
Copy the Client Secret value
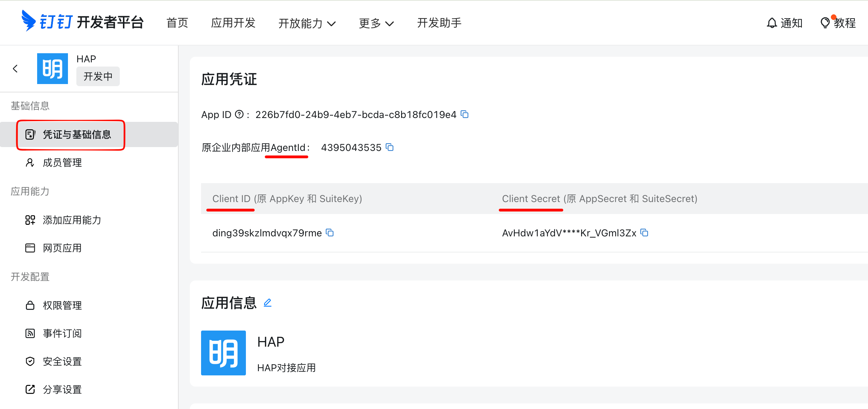tap(644, 233)
